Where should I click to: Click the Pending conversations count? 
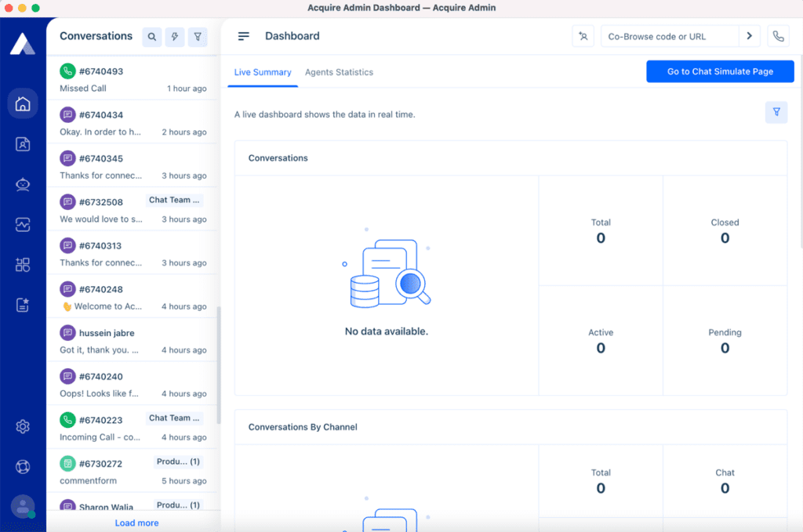pyautogui.click(x=725, y=348)
